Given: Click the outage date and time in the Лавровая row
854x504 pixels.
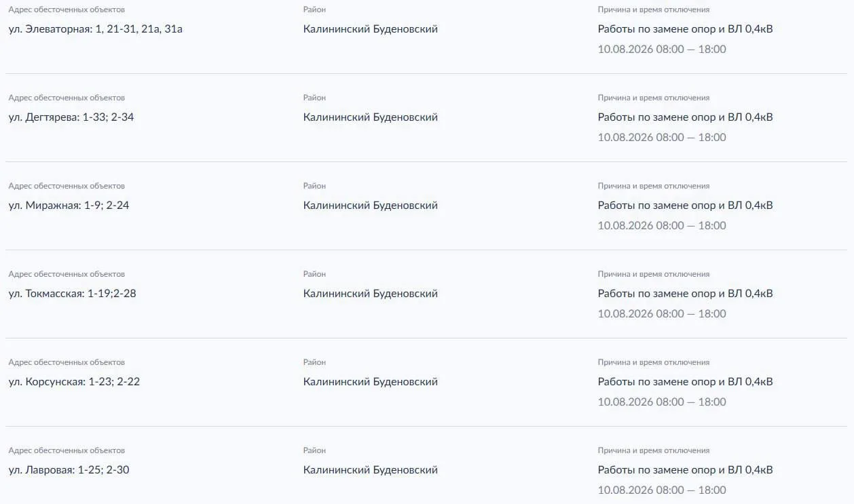Looking at the screenshot, I should [x=662, y=490].
